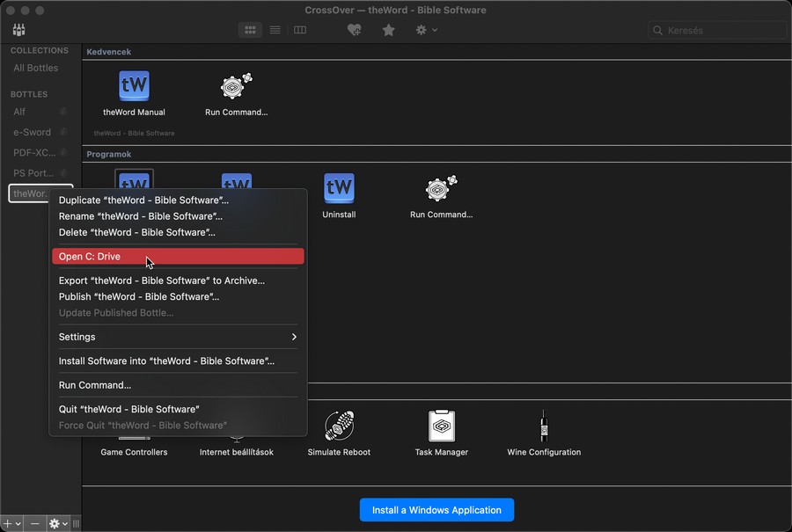Open Task Manager tool
The height and width of the screenshot is (532, 792).
coord(442,426)
